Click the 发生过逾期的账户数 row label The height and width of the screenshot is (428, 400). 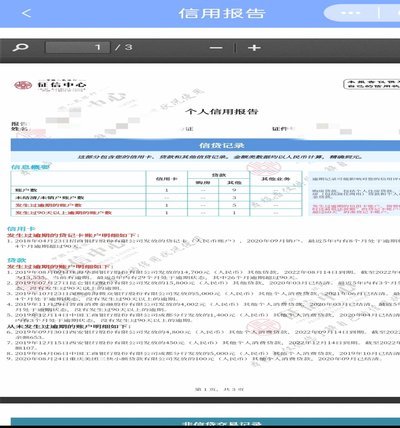pyautogui.click(x=48, y=205)
